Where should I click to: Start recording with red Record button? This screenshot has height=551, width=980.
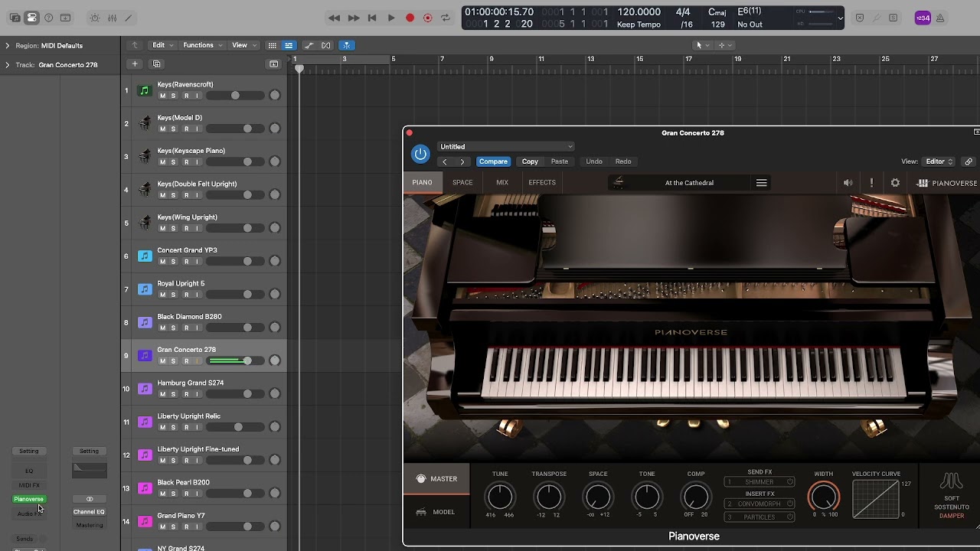pyautogui.click(x=410, y=18)
